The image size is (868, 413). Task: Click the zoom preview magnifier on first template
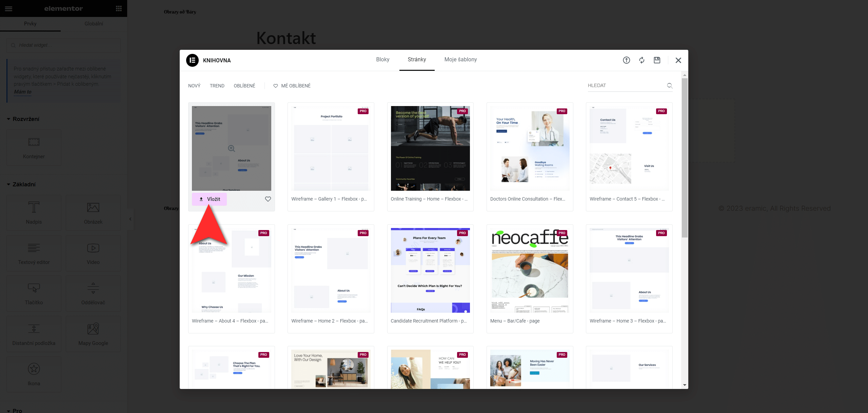232,148
